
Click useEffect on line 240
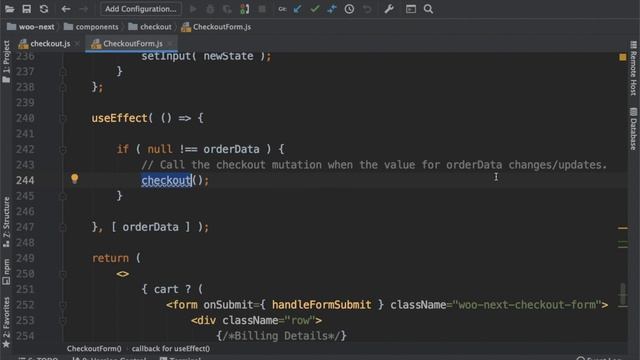coord(119,118)
